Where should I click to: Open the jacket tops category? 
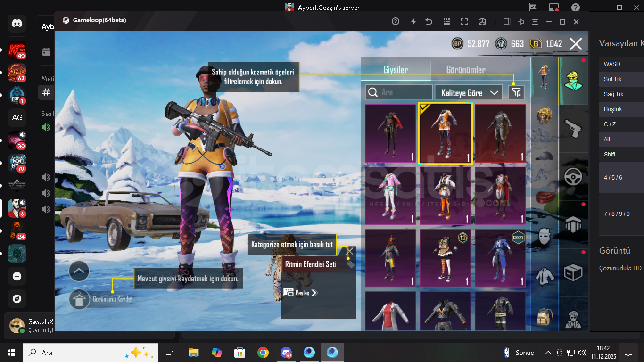point(544,276)
